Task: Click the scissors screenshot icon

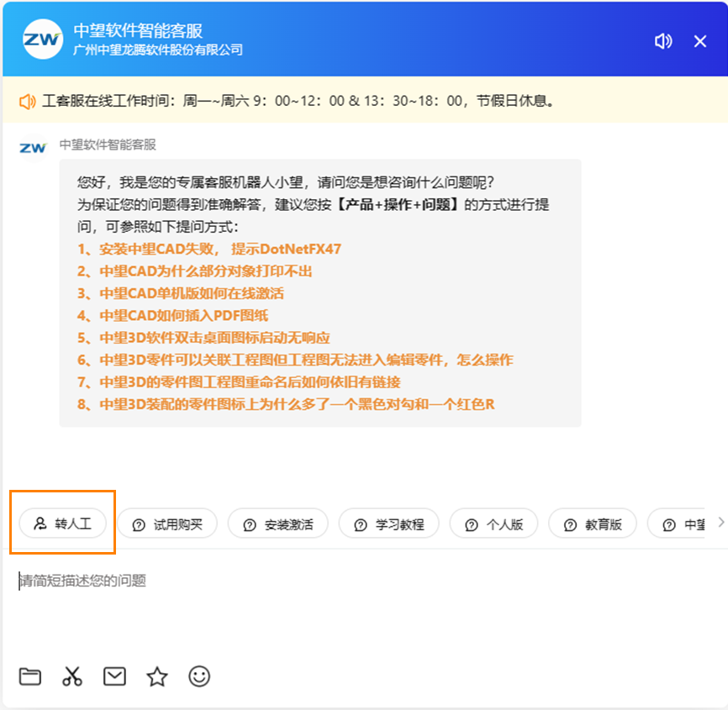Action: pyautogui.click(x=72, y=676)
